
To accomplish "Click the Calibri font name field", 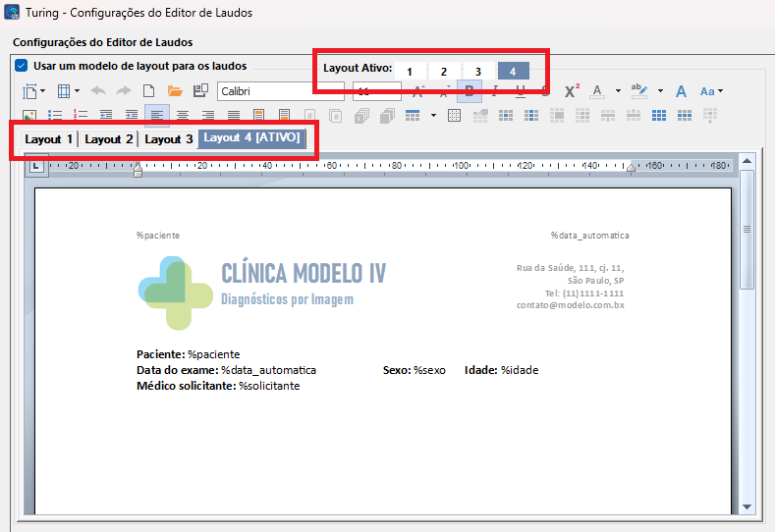I will pos(279,91).
